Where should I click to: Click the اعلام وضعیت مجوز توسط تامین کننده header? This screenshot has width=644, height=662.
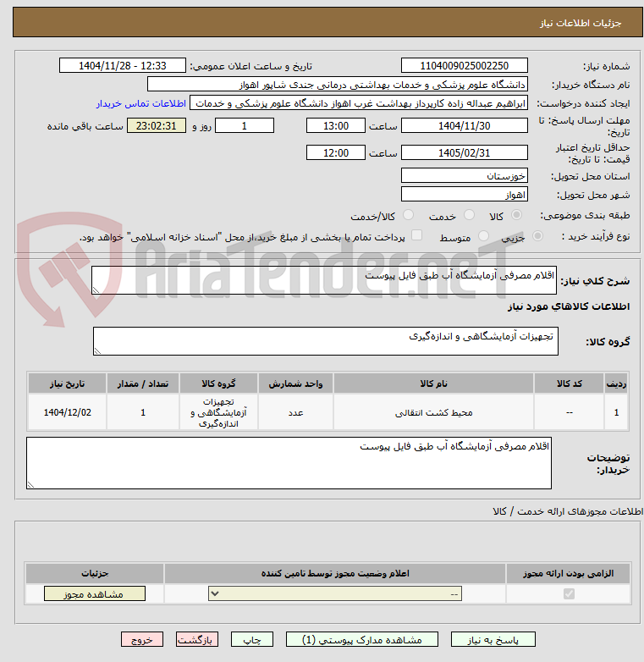pos(335,573)
